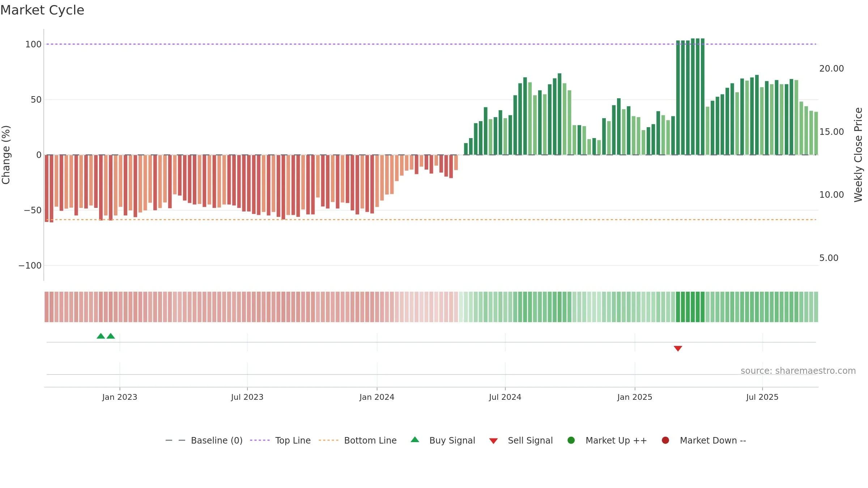Click the Jul 2024 axis label

pos(505,397)
